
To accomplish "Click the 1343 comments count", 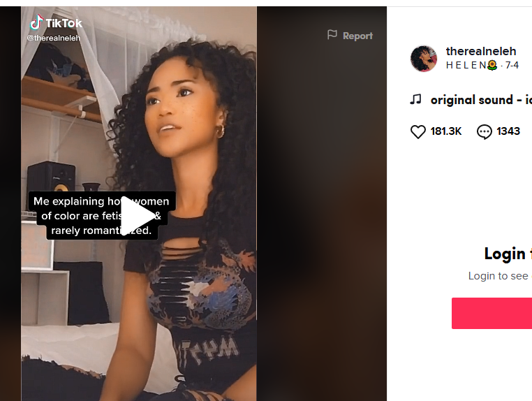I will click(508, 131).
